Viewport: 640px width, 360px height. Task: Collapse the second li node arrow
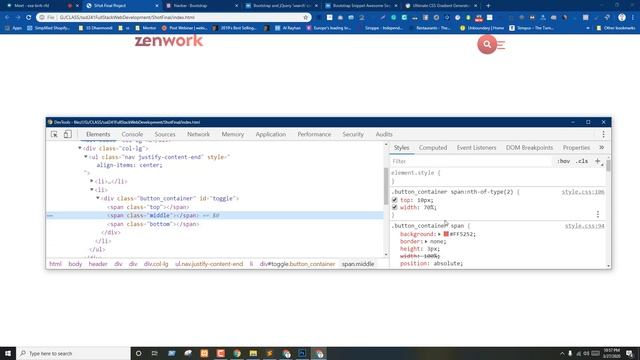[x=92, y=190]
